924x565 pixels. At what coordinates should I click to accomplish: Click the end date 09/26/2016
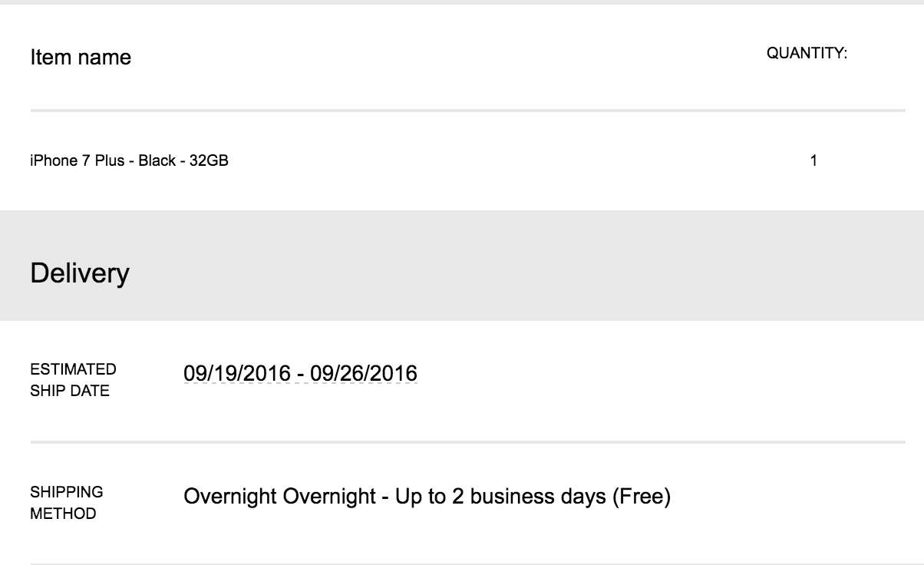pyautogui.click(x=364, y=374)
